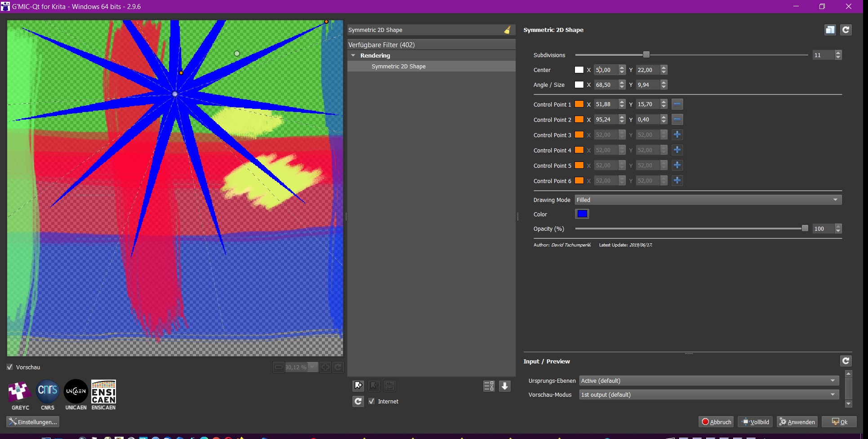Collapse the Rendering category in the filter tree

pyautogui.click(x=353, y=55)
